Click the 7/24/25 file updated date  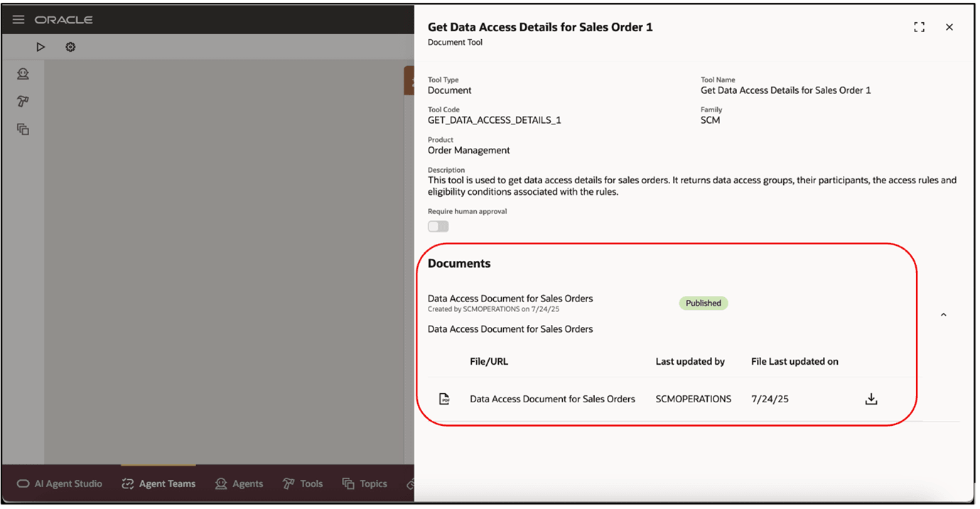tap(770, 399)
